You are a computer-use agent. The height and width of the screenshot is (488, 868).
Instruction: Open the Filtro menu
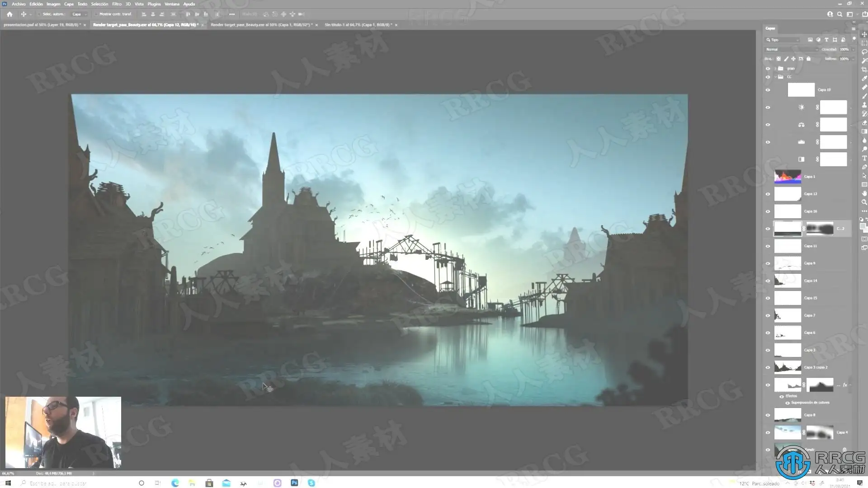click(117, 4)
